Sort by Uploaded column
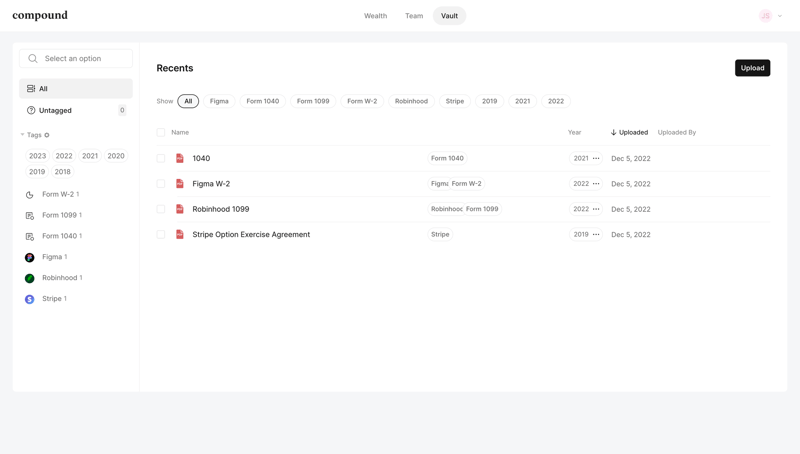This screenshot has width=800, height=454. (x=629, y=133)
